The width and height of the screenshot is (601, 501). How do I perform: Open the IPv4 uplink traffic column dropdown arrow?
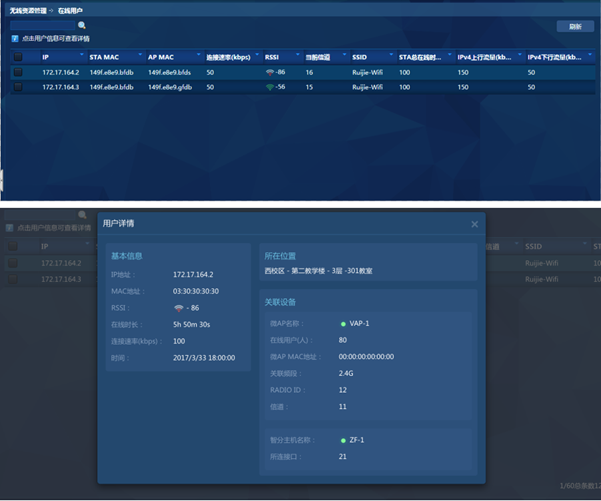tap(520, 54)
